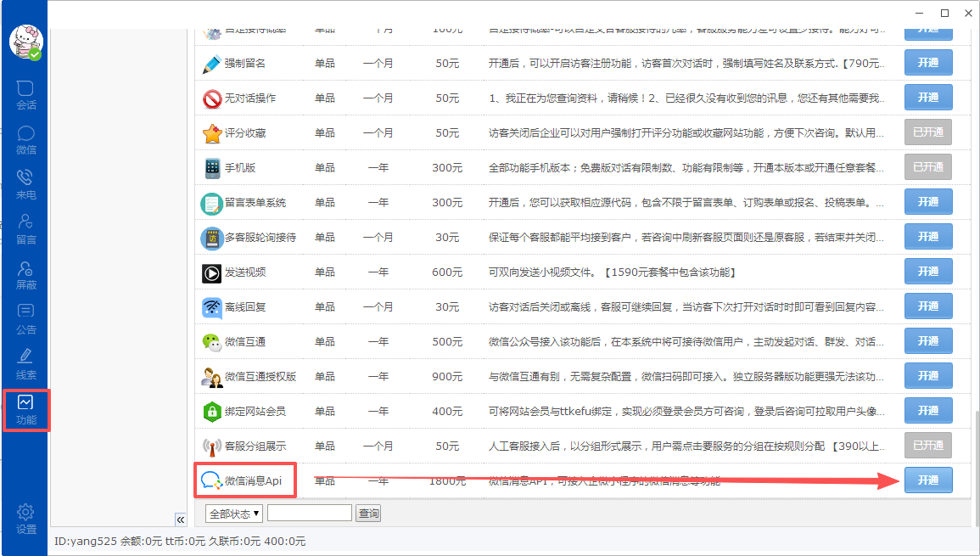Select the 功能 features tab
This screenshot has height=556, width=980.
(x=25, y=410)
